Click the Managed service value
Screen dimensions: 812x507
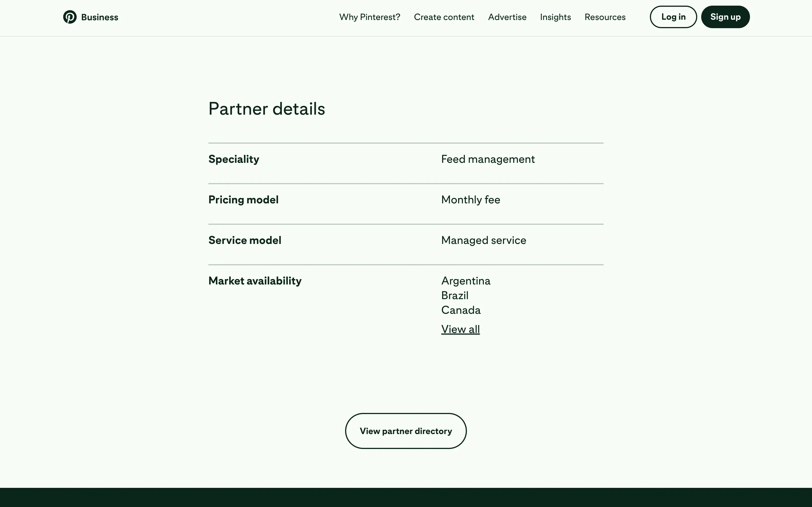click(483, 241)
